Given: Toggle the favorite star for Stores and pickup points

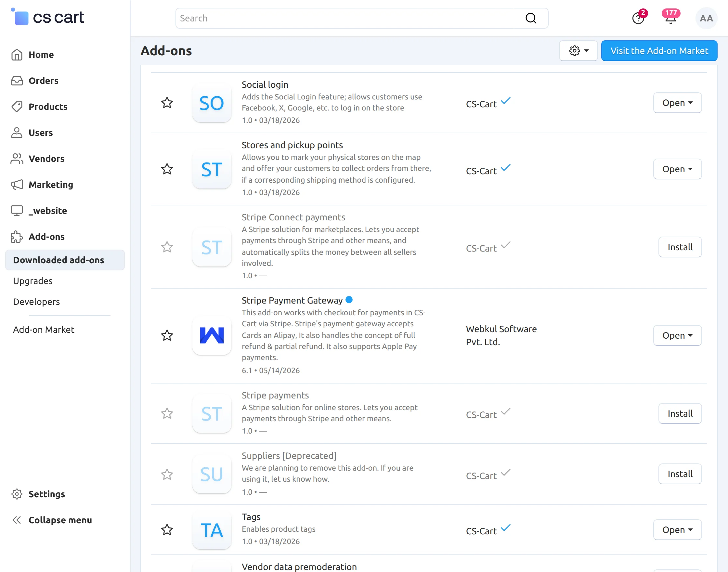Looking at the screenshot, I should tap(167, 169).
